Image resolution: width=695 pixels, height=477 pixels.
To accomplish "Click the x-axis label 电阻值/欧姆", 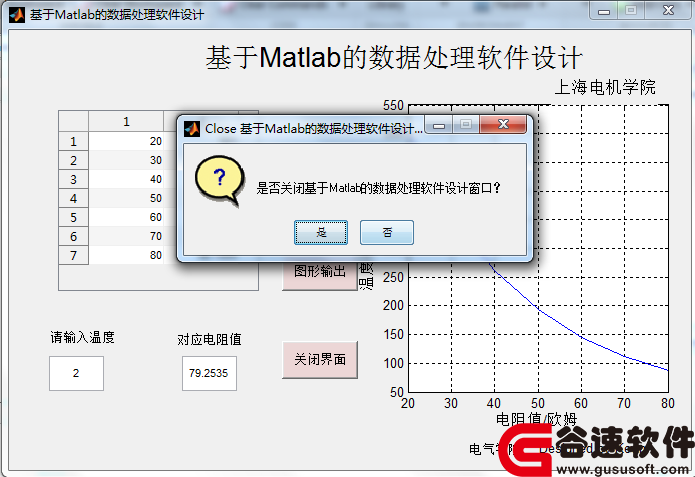I will click(x=536, y=419).
